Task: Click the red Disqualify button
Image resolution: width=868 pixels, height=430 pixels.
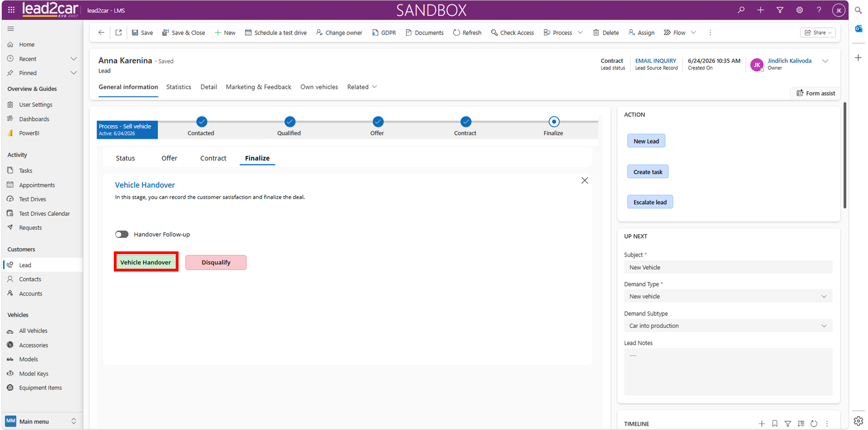Action: tap(216, 262)
